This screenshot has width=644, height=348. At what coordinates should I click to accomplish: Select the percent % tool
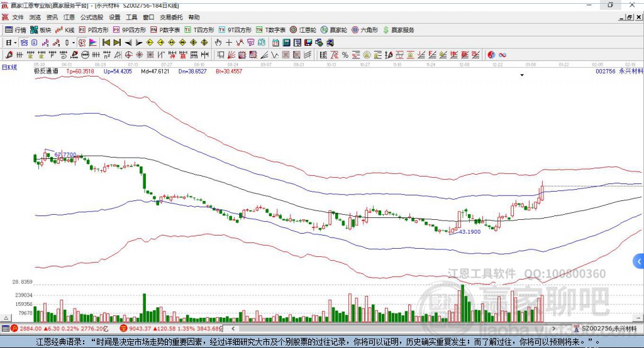pyautogui.click(x=345, y=55)
